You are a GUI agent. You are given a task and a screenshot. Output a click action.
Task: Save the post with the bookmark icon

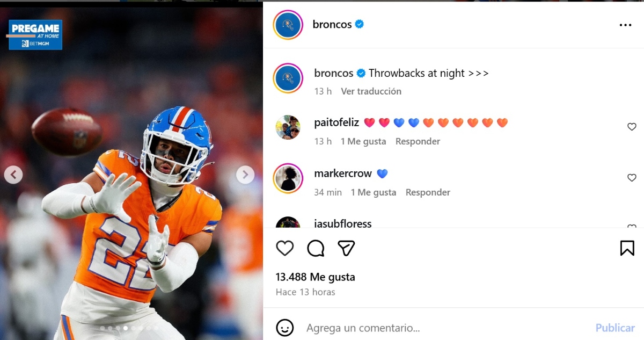coord(627,248)
